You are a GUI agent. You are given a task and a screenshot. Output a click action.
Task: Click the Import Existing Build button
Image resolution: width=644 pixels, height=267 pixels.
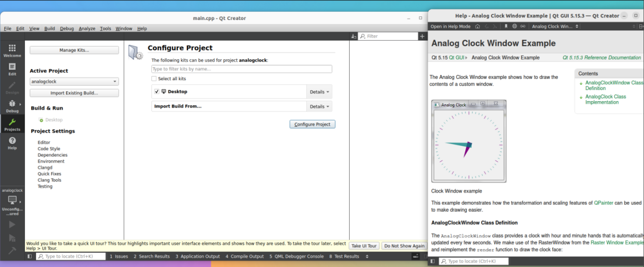coord(74,93)
